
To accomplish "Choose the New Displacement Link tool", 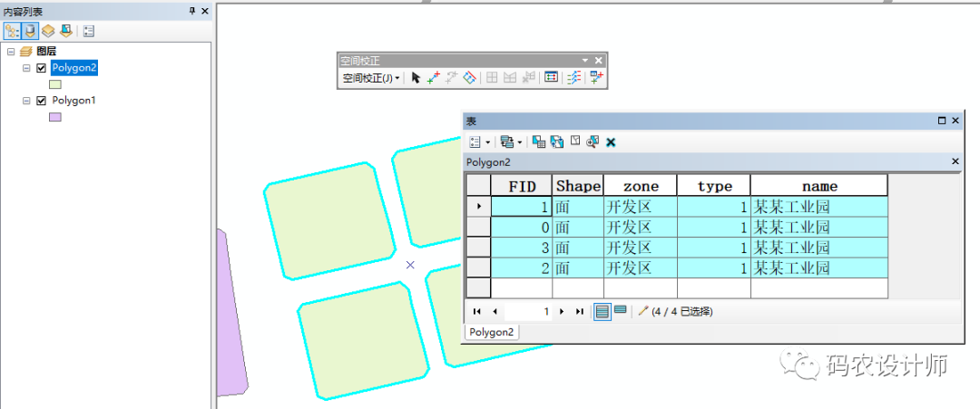I will click(x=434, y=78).
